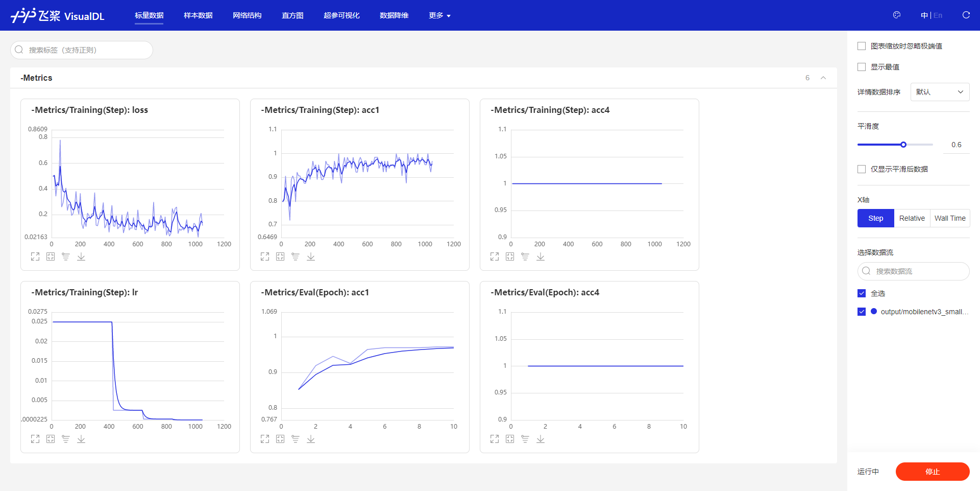This screenshot has width=980, height=491.
Task: Reset zoom selection on Training loss chart
Action: click(x=51, y=256)
